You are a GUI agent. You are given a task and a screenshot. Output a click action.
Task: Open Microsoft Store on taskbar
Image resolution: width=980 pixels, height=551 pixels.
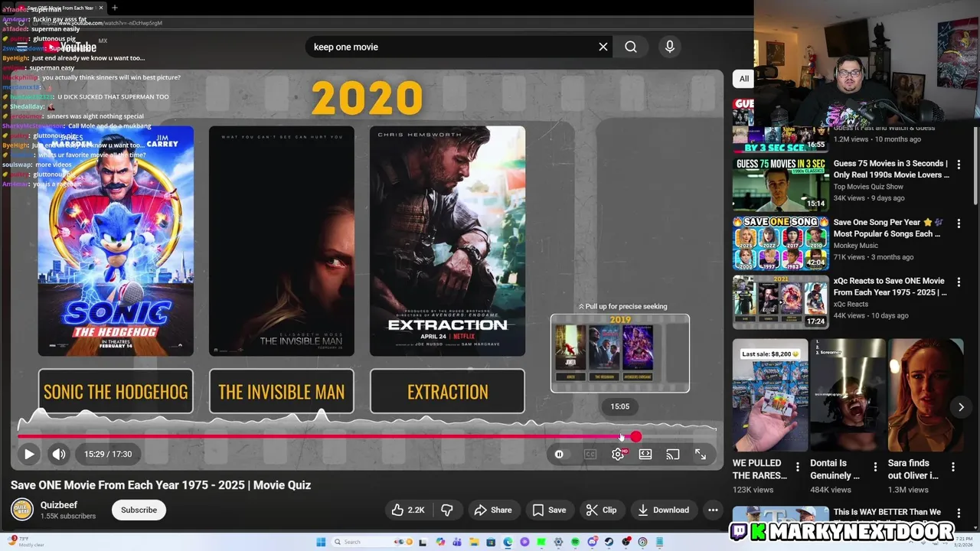(491, 542)
